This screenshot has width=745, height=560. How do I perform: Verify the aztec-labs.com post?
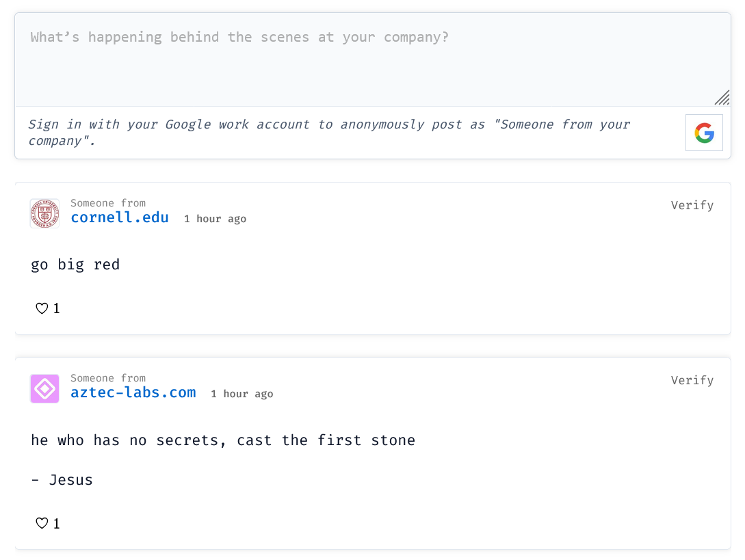click(x=692, y=380)
